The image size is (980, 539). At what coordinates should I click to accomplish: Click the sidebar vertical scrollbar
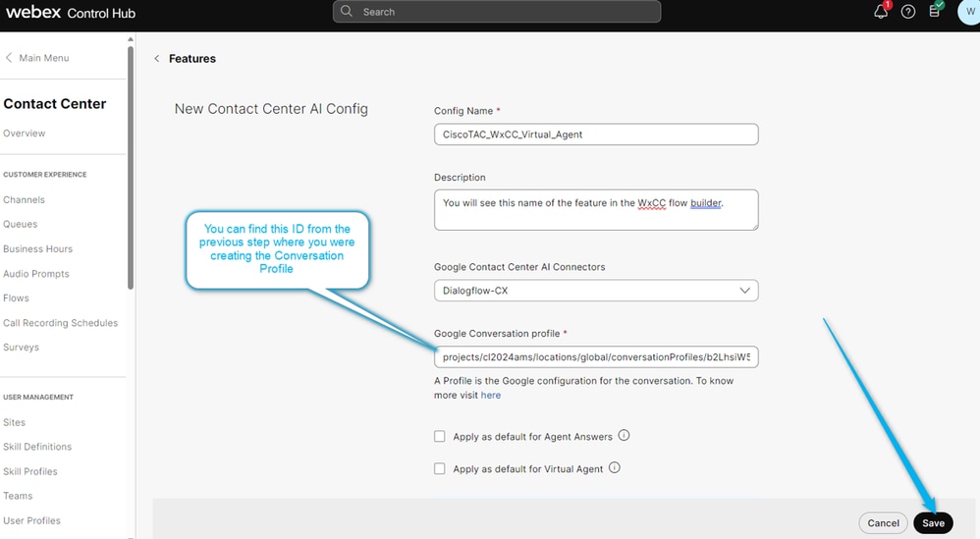pyautogui.click(x=131, y=169)
